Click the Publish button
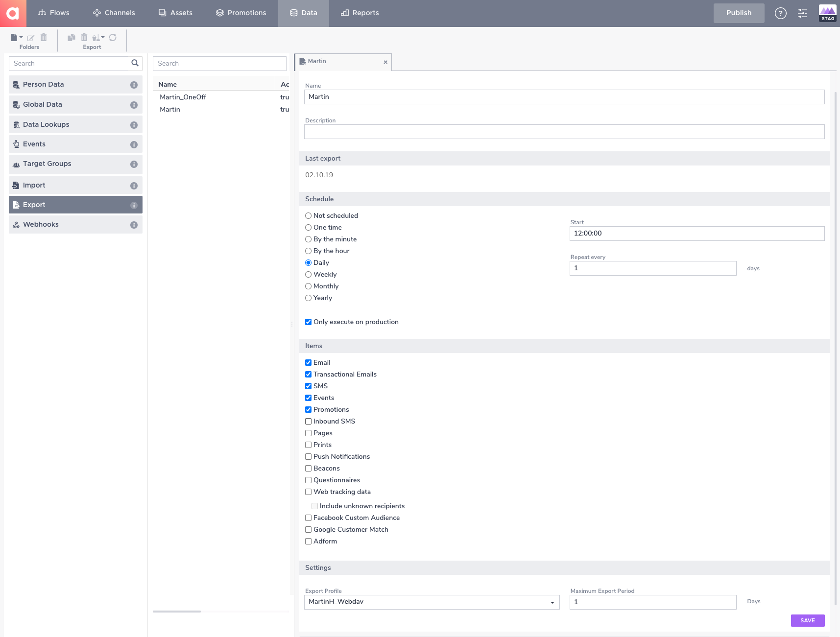 (739, 13)
